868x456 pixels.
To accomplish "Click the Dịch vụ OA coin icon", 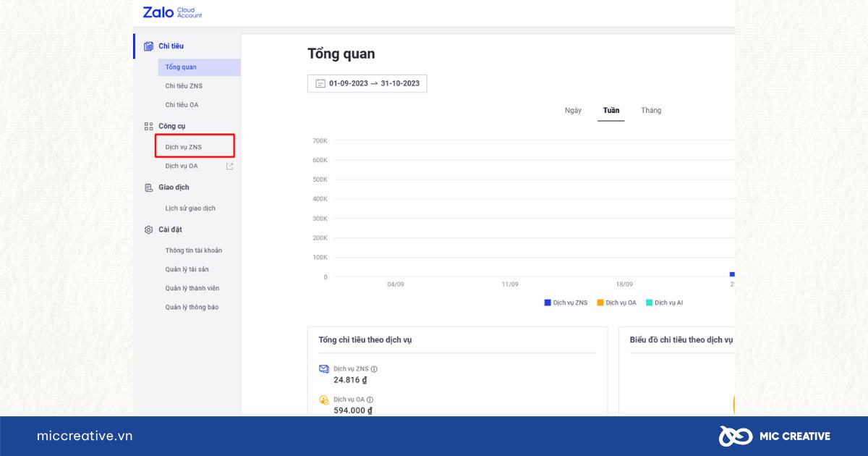I will click(324, 400).
